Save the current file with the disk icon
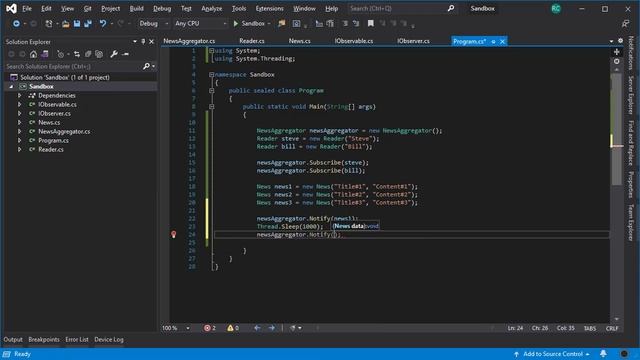 pos(77,24)
